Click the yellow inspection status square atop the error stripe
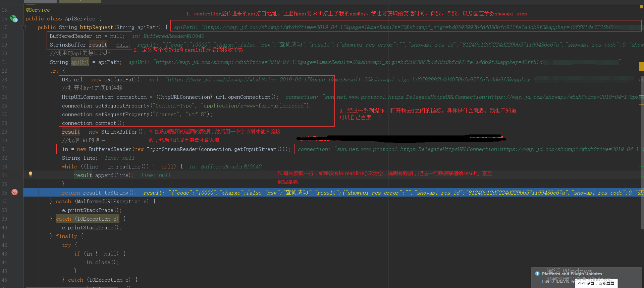The image size is (644, 288). tap(641, 6)
